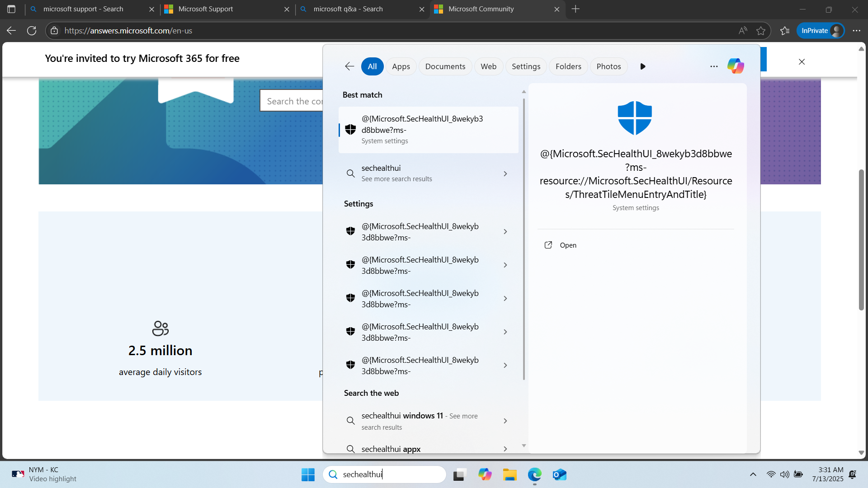
Task: Expand sechealthui windows 11 web result
Action: pyautogui.click(x=505, y=421)
